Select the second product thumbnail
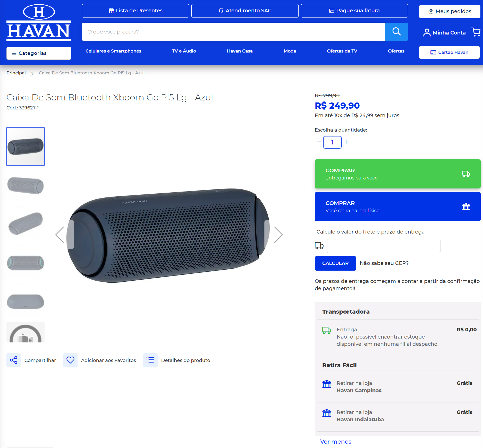The width and height of the screenshot is (483, 448). 26,185
